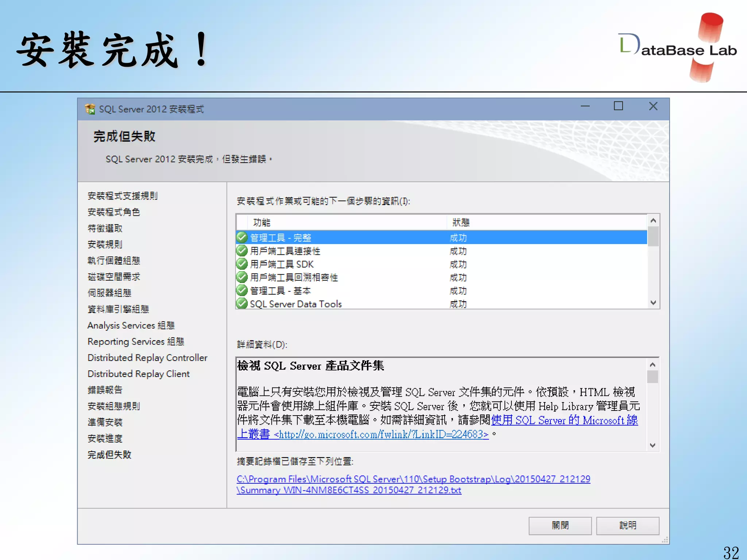The image size is (747, 560).
Task: Maximize the SQL Server 2012 setup window
Action: coord(618,106)
